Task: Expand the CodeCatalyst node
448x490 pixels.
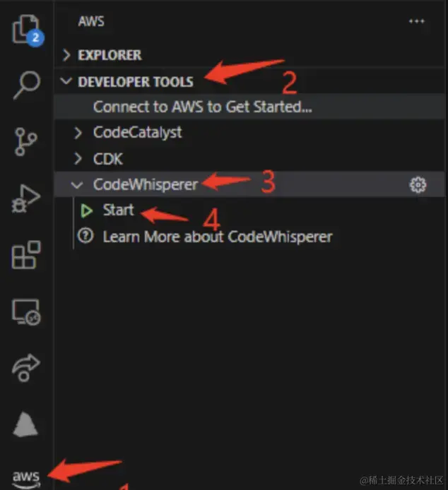Action: pyautogui.click(x=78, y=133)
